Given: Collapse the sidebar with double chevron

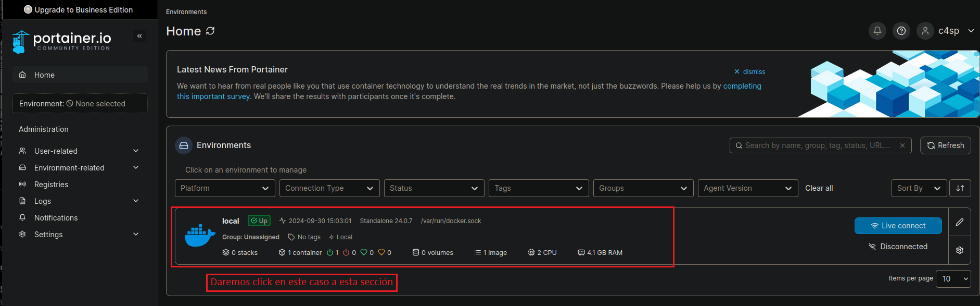Looking at the screenshot, I should pyautogui.click(x=139, y=36).
